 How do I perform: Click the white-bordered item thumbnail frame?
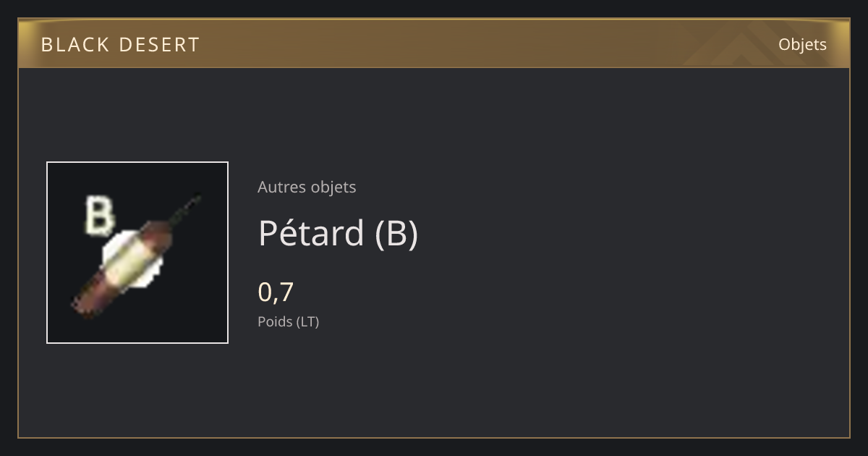(137, 253)
